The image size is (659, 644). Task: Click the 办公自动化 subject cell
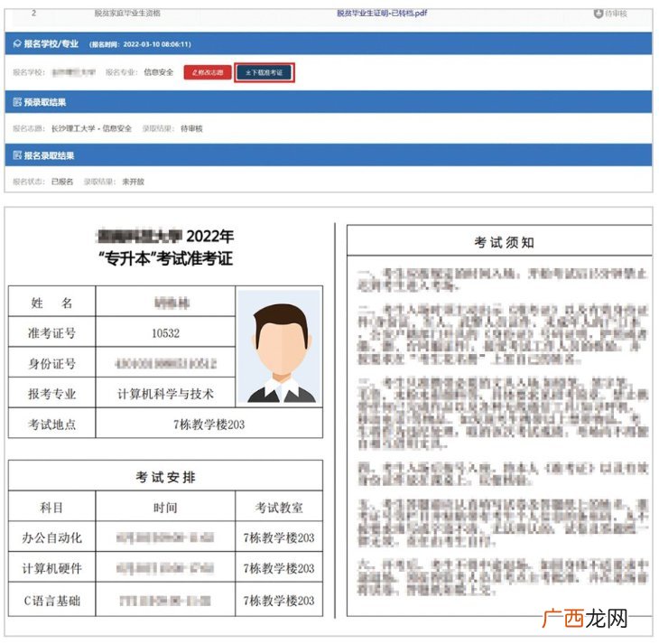tap(51, 537)
